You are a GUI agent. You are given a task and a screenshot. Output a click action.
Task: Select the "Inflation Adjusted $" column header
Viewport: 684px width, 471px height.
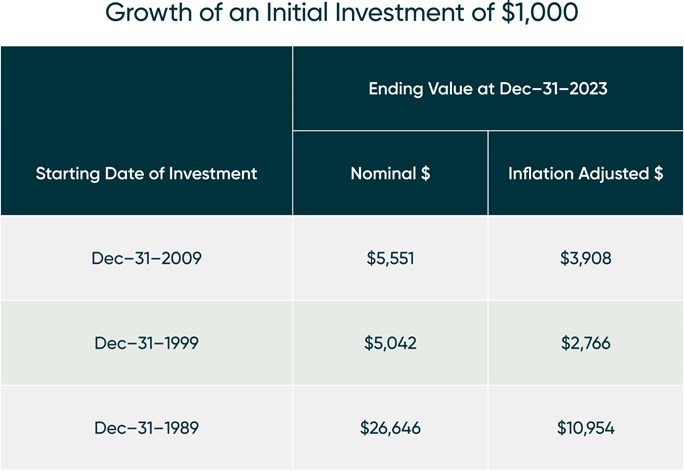click(585, 173)
